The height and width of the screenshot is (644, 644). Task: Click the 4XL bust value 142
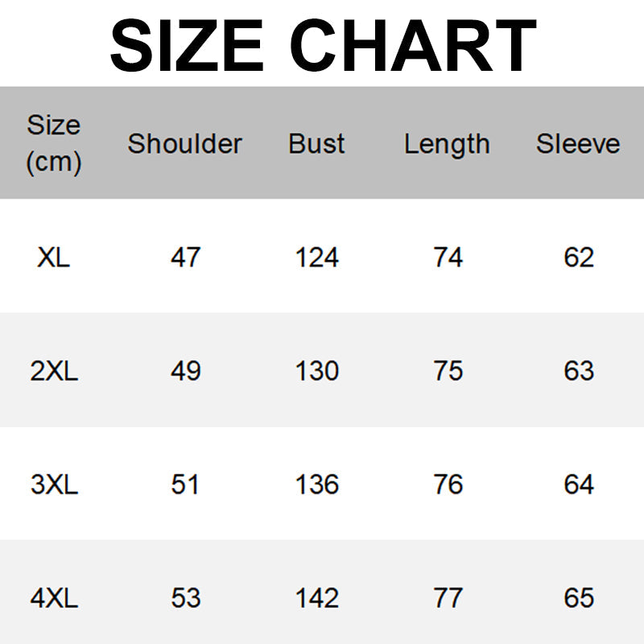click(316, 598)
